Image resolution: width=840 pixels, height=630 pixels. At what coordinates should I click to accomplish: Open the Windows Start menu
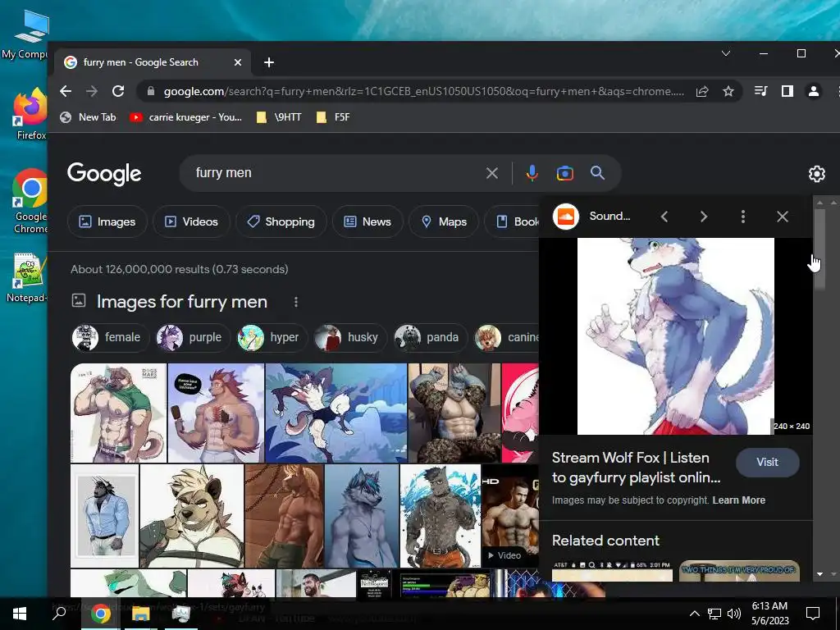point(20,614)
